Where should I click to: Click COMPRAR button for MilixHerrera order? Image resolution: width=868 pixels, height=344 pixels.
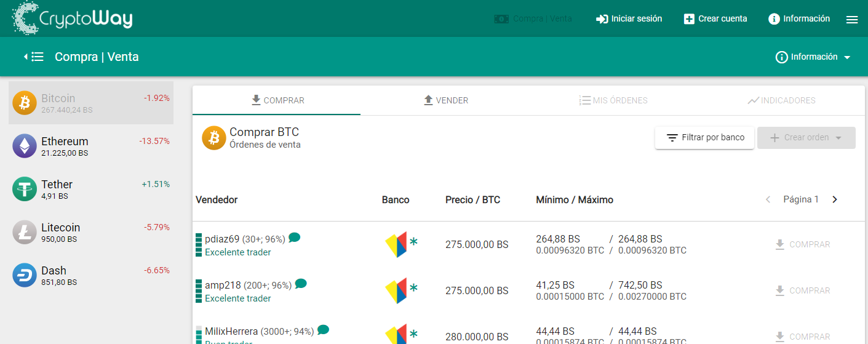click(803, 337)
